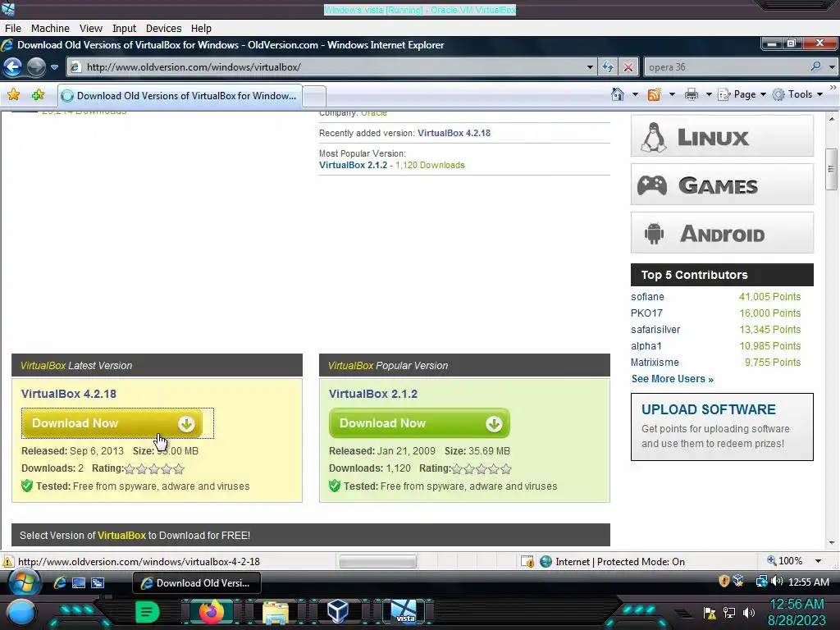Click the search magnifier icon
840x630 pixels.
coord(815,66)
